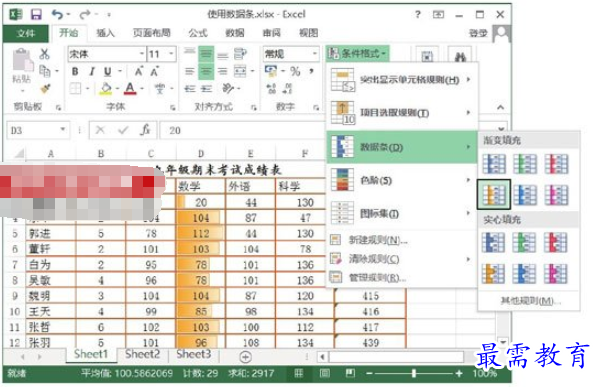Add a new sheet with plus button

[x=245, y=357]
